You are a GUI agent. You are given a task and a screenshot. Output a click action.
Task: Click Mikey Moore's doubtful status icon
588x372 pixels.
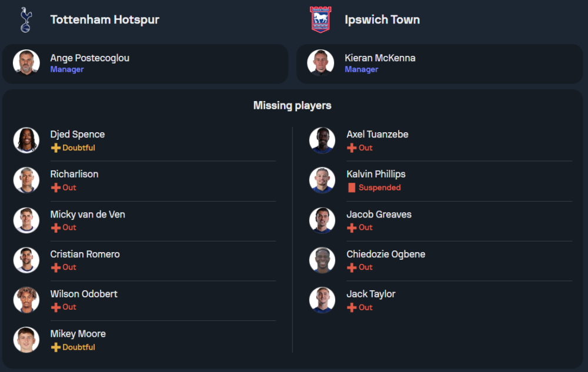pyautogui.click(x=56, y=347)
